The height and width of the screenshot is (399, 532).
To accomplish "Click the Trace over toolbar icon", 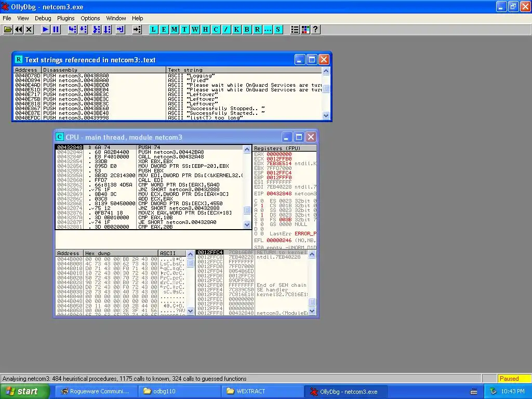I will pos(107,30).
